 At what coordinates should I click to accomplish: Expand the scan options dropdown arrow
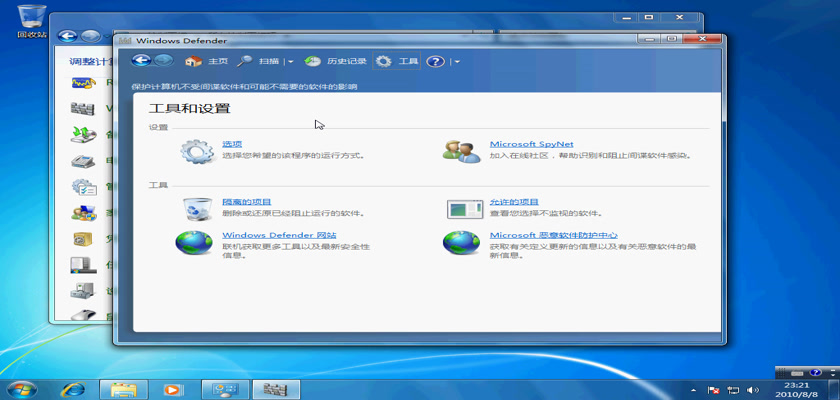click(x=292, y=62)
